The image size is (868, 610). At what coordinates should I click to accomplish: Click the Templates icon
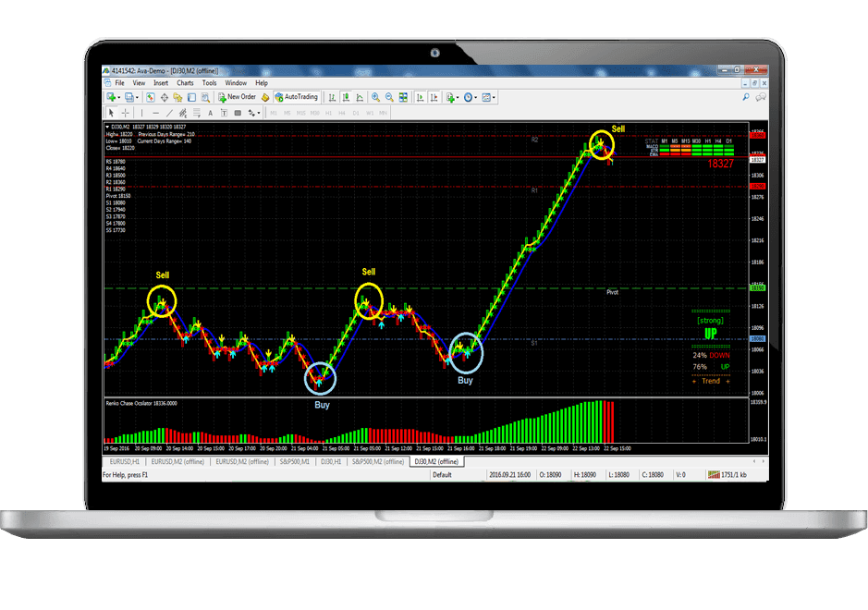(486, 97)
